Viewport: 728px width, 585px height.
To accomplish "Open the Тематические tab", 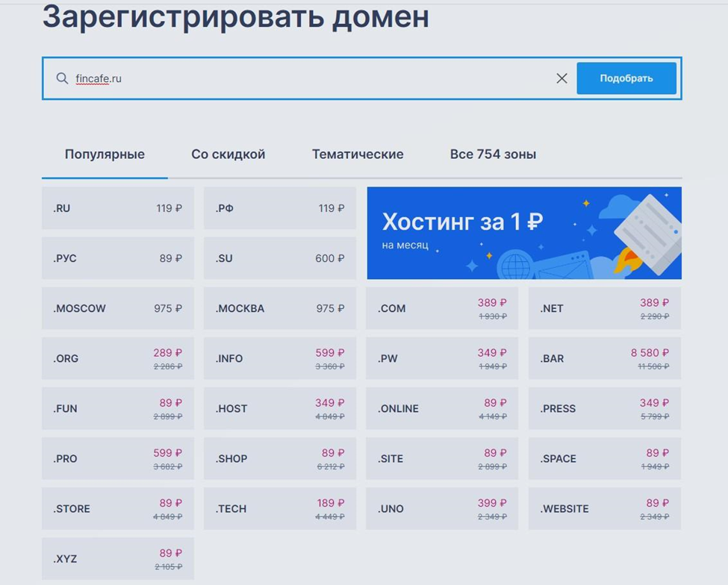I will 358,154.
